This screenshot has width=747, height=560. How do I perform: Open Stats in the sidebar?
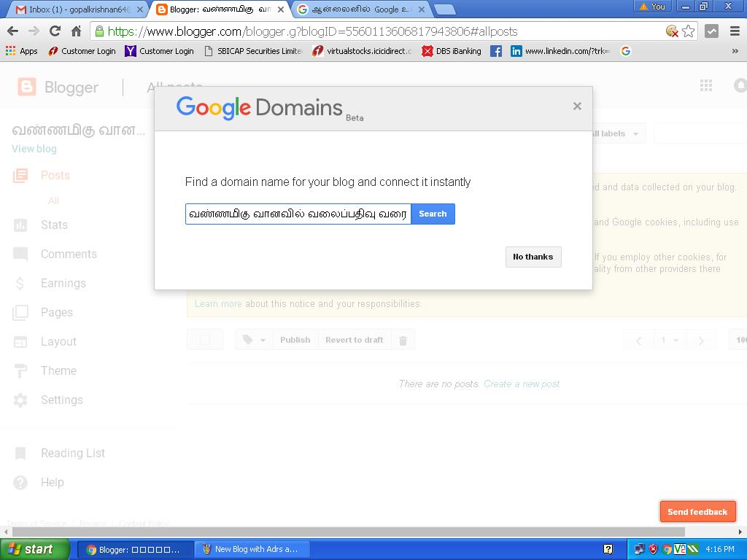pos(54,225)
